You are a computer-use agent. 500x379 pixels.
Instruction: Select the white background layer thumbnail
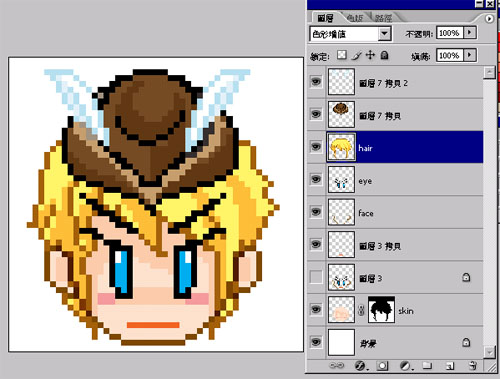pyautogui.click(x=341, y=342)
